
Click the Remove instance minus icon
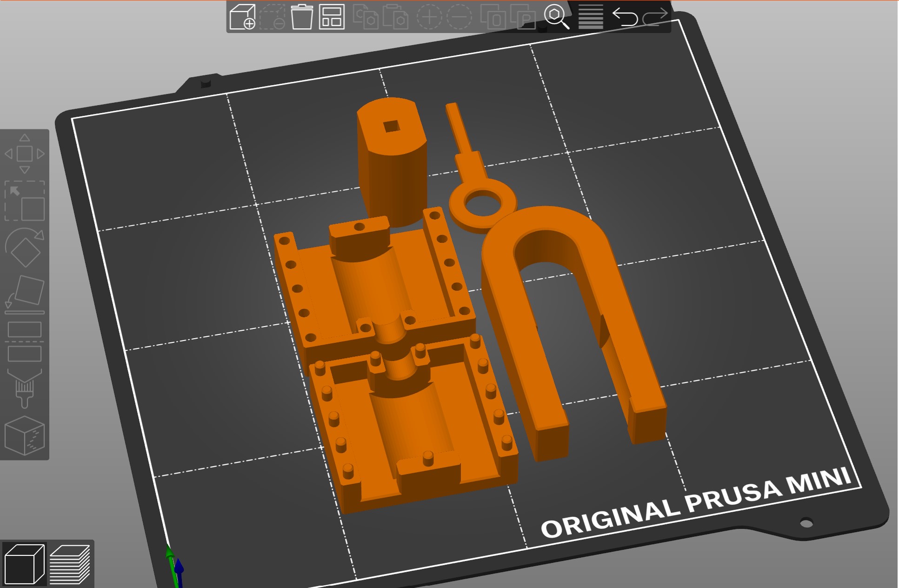click(459, 17)
